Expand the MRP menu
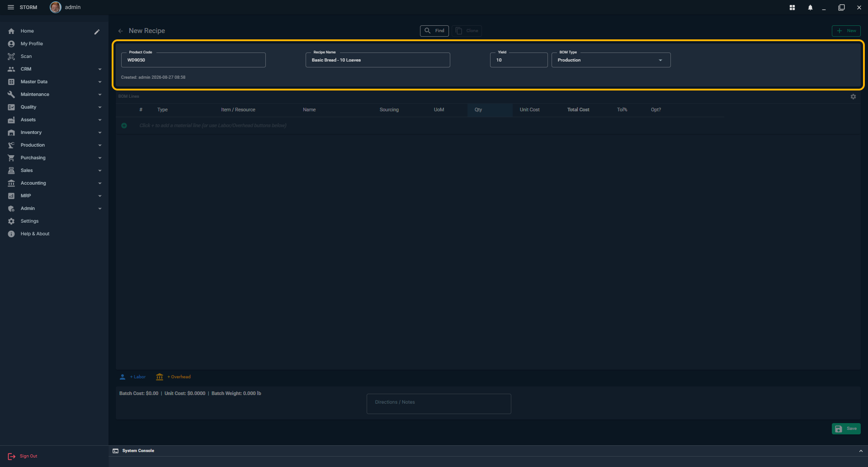 point(54,196)
